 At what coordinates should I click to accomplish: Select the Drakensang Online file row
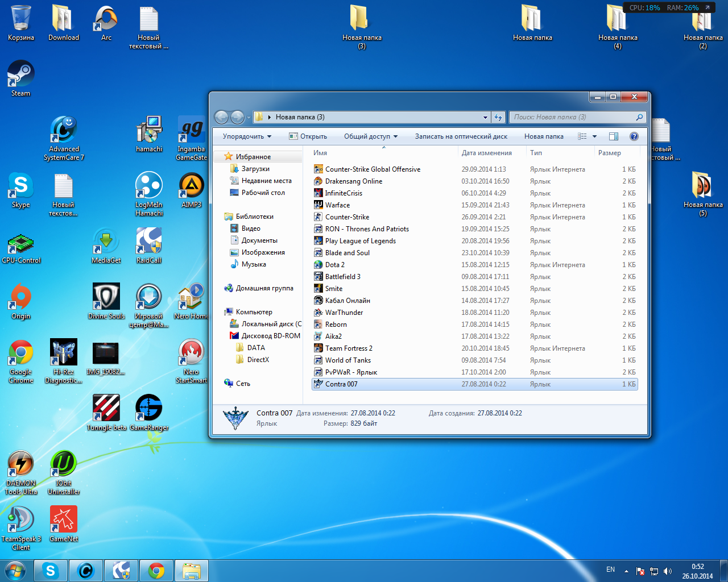coord(475,181)
